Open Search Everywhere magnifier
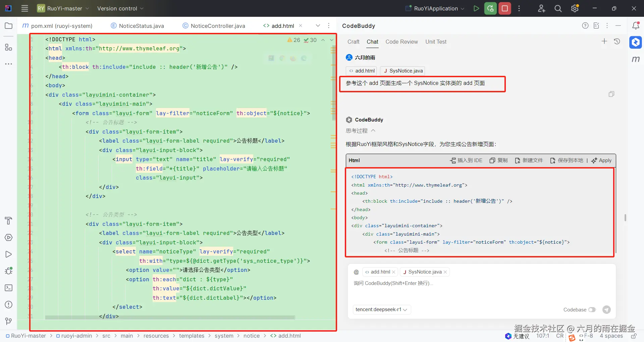This screenshot has height=342, width=644. click(x=558, y=8)
